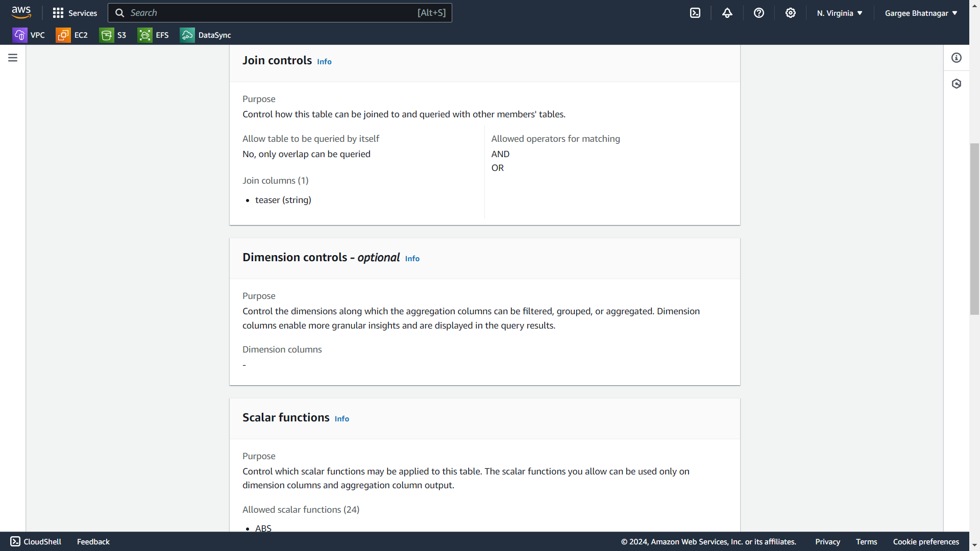Launch CloudShell from top bar icon

(x=695, y=13)
